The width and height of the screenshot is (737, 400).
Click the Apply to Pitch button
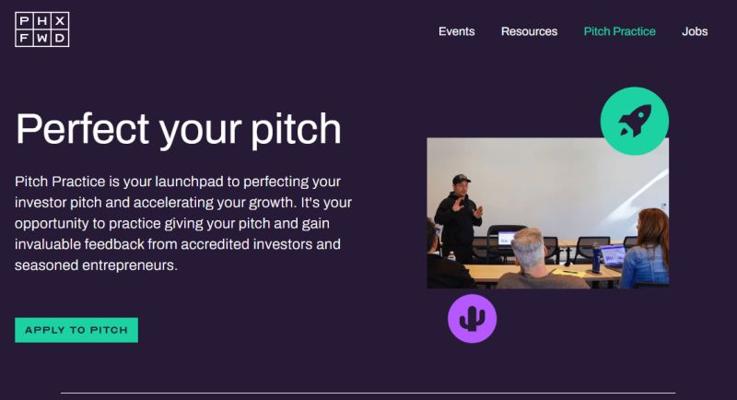point(76,330)
